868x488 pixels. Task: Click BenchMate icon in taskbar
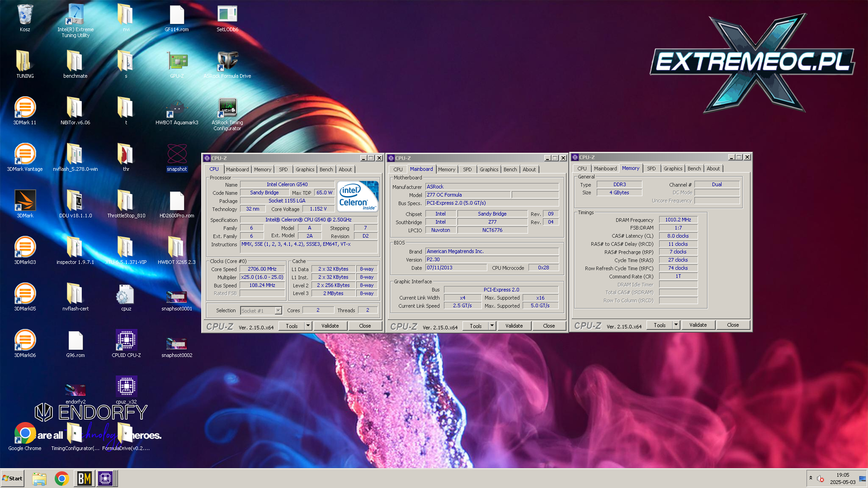tap(84, 479)
